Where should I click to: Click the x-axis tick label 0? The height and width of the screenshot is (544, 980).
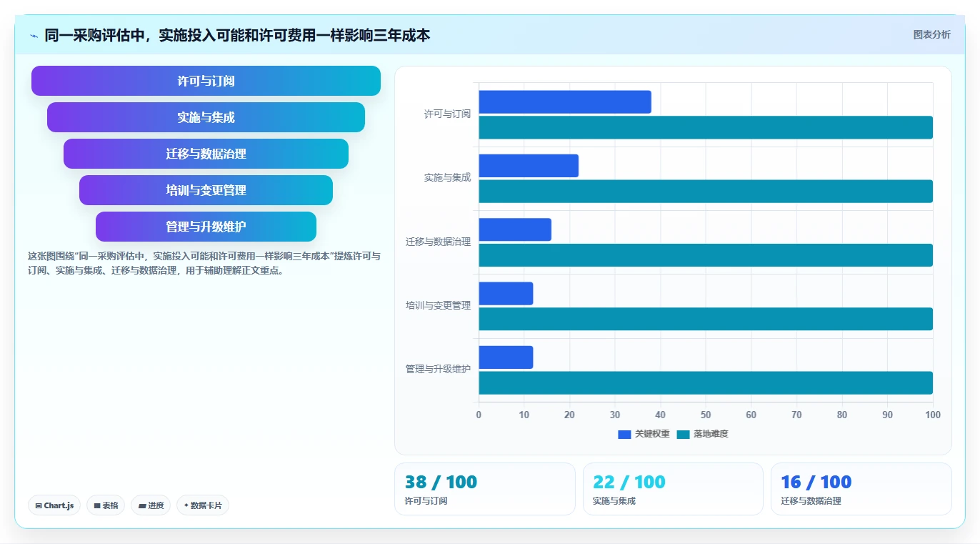[x=479, y=415]
